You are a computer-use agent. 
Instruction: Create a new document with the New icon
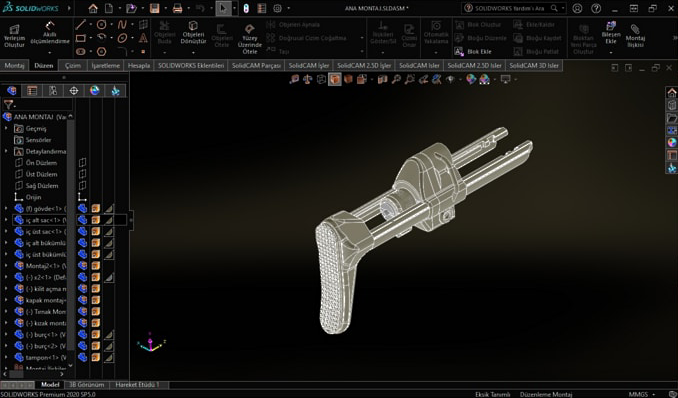tap(109, 8)
